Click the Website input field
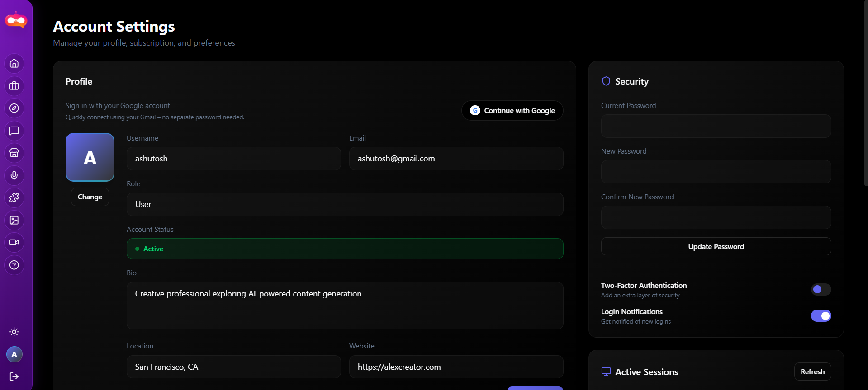Screen dimensions: 868x390 click(x=456, y=367)
